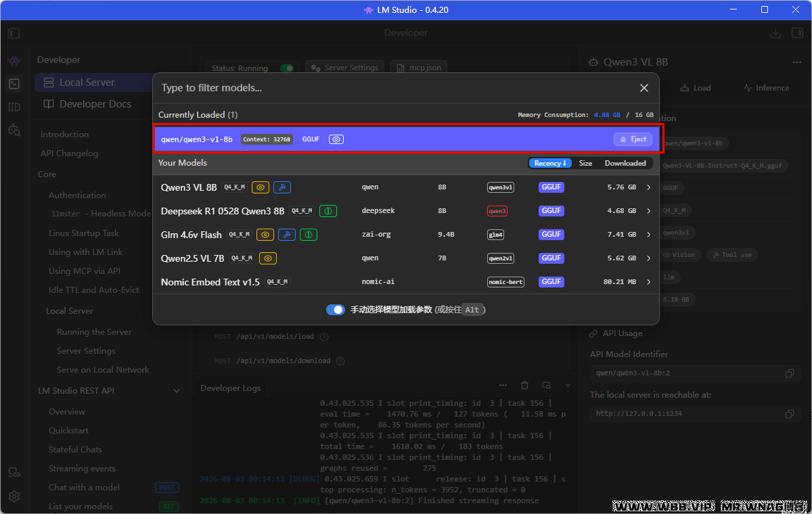Copy the API Model Identifier
The height and width of the screenshot is (514, 812).
pyautogui.click(x=789, y=373)
